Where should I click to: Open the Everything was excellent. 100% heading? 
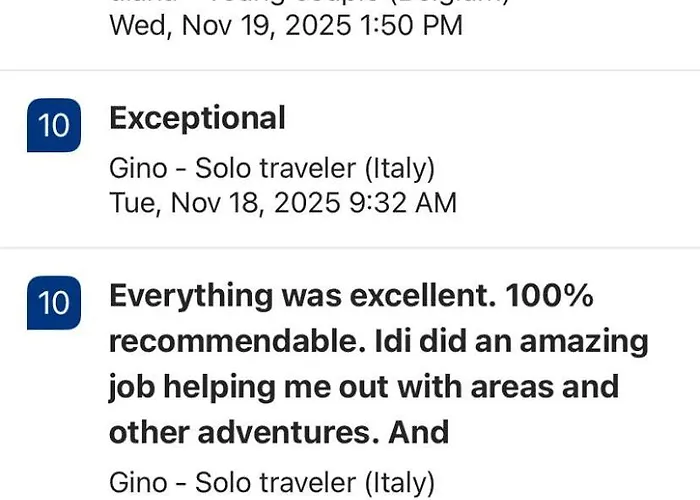[x=351, y=296]
